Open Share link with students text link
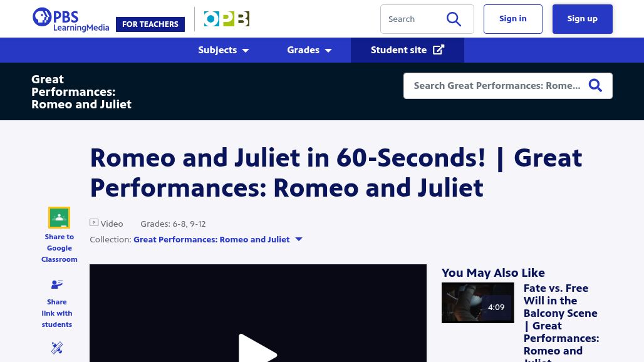 [56, 313]
